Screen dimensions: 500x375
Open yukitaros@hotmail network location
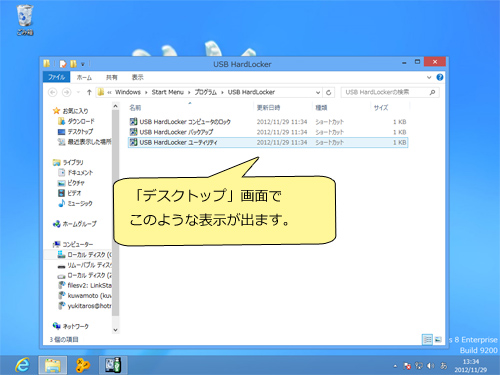point(85,306)
